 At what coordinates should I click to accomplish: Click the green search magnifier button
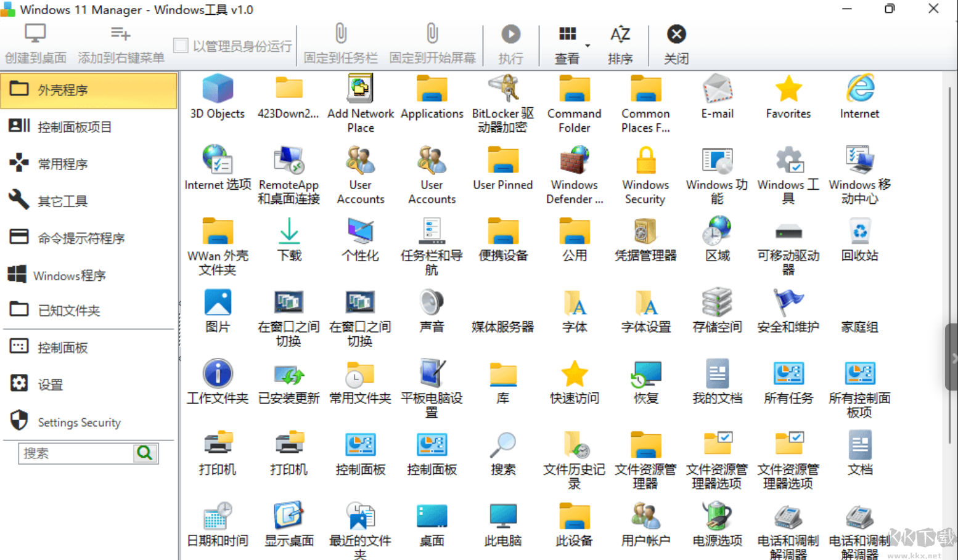[x=145, y=453]
